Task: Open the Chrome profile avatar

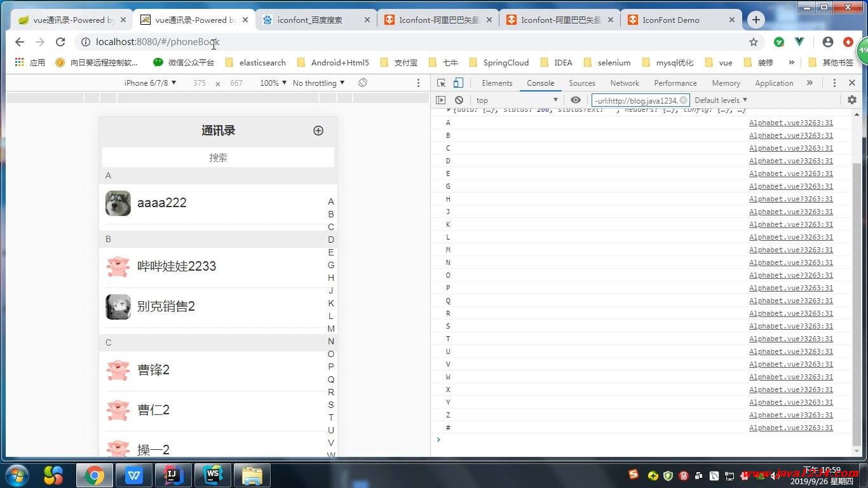Action: (x=827, y=42)
